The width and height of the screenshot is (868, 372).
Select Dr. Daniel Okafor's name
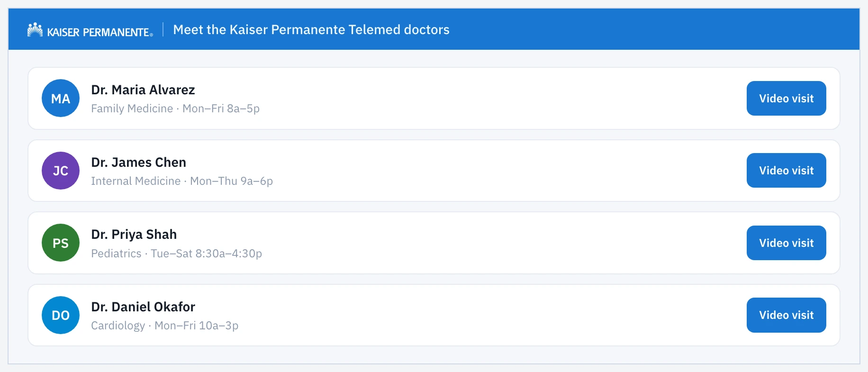pos(143,307)
